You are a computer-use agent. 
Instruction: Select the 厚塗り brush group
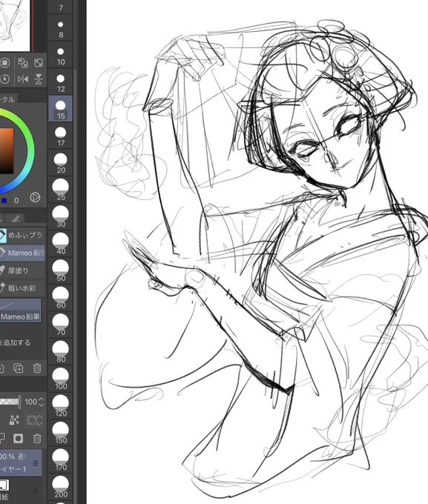22,271
